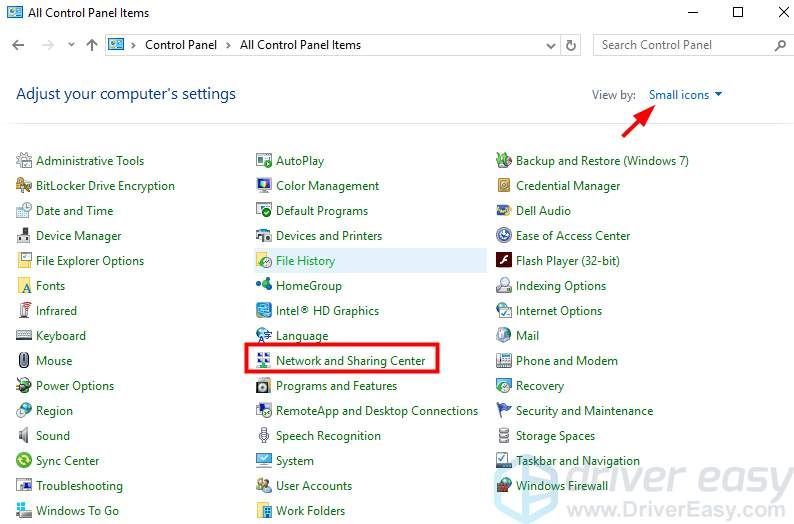Click the BitLocker Drive Encryption key icon
This screenshot has width=794, height=524.
(24, 186)
